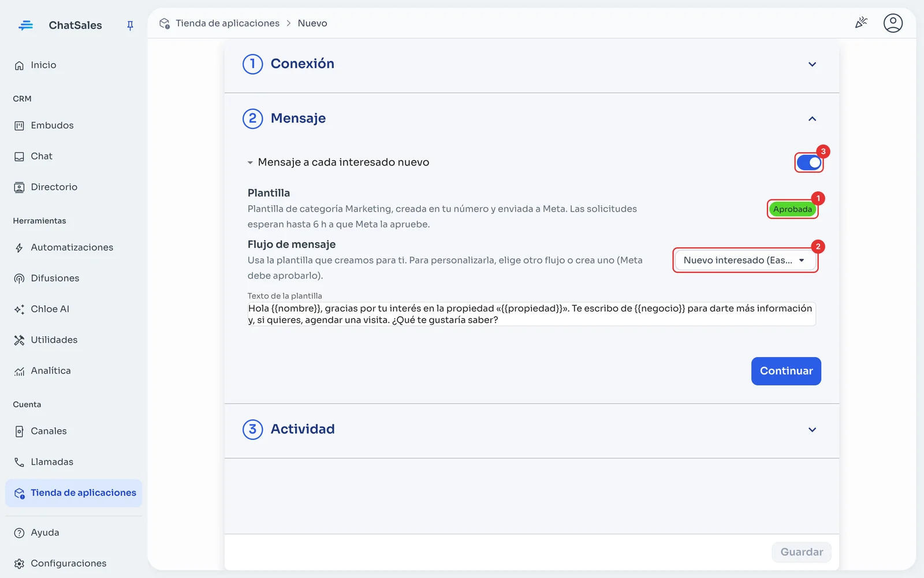Click the breadcrumb app store icon
This screenshot has width=924, height=578.
165,23
